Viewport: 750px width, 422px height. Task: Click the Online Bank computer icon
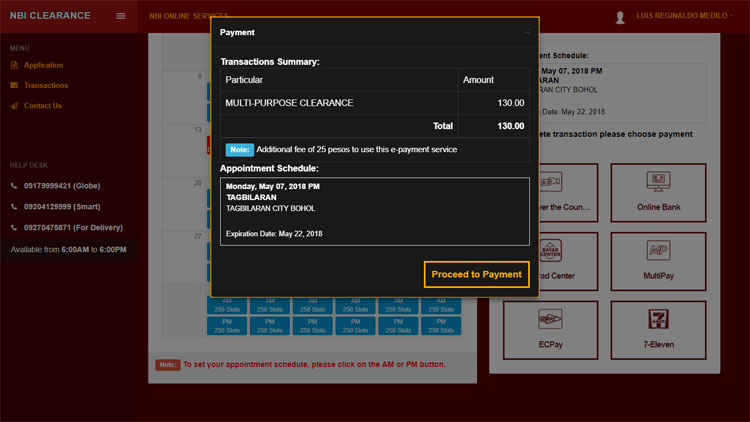pyautogui.click(x=658, y=182)
